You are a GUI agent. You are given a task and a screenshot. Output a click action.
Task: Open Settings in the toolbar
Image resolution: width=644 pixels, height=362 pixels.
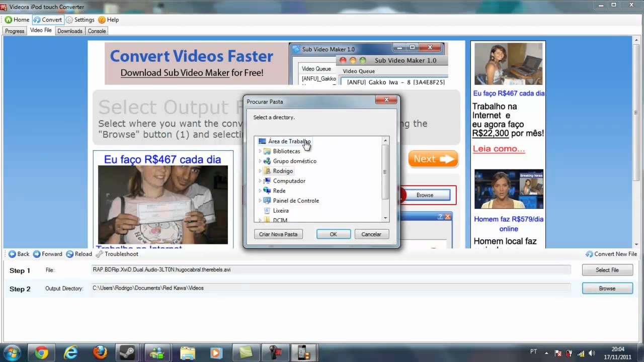[79, 20]
